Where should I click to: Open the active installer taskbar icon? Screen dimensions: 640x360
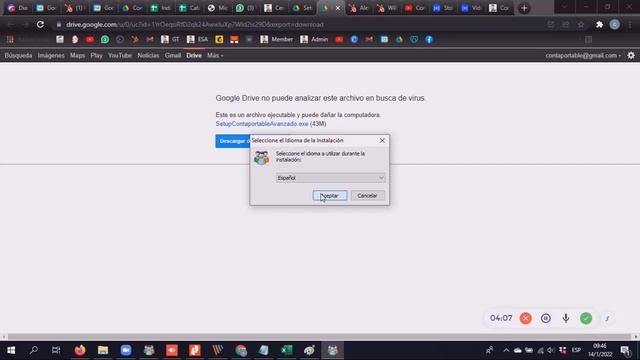click(333, 350)
